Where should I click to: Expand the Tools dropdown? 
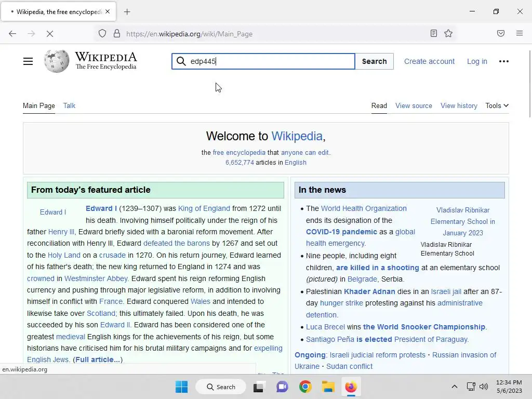click(497, 106)
